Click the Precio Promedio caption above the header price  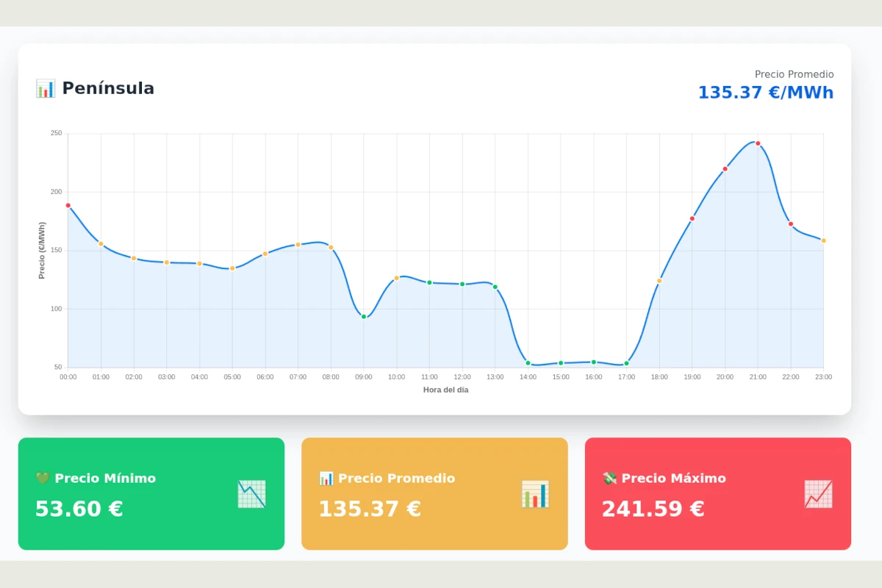click(795, 74)
